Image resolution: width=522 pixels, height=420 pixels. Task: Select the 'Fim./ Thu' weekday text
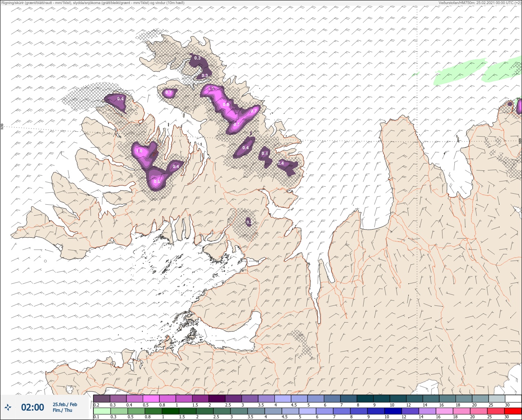[x=62, y=410]
